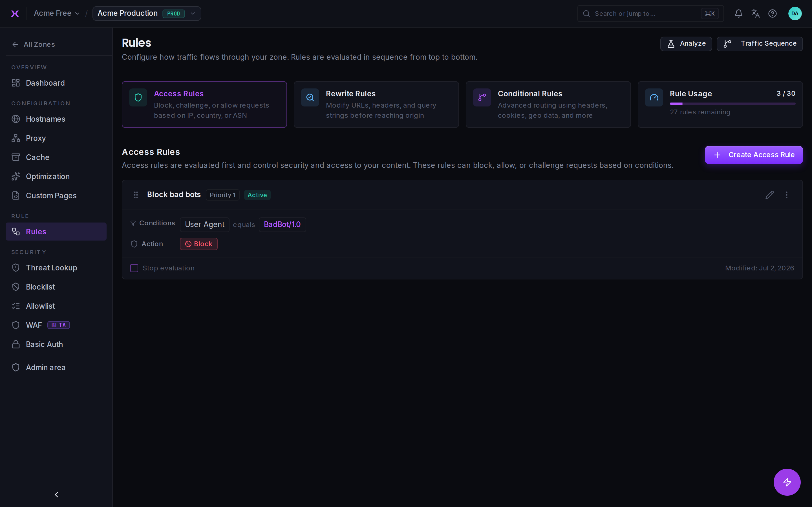Viewport: 812px width, 507px height.
Task: Click the DA user avatar
Action: point(795,14)
